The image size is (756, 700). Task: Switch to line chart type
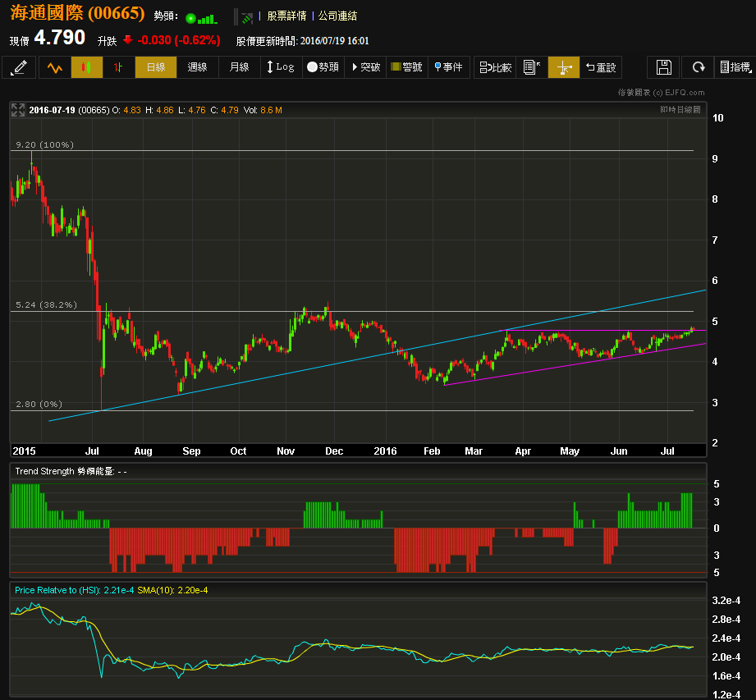coord(55,67)
